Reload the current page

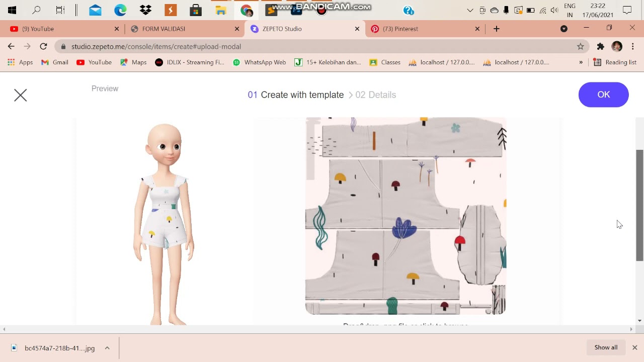coord(43,46)
